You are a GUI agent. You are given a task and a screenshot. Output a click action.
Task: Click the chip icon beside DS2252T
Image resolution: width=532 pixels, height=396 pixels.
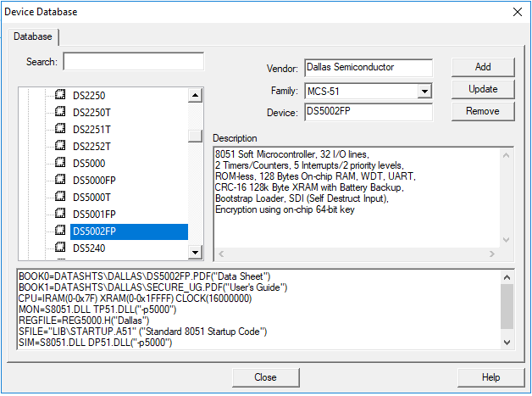(60, 145)
